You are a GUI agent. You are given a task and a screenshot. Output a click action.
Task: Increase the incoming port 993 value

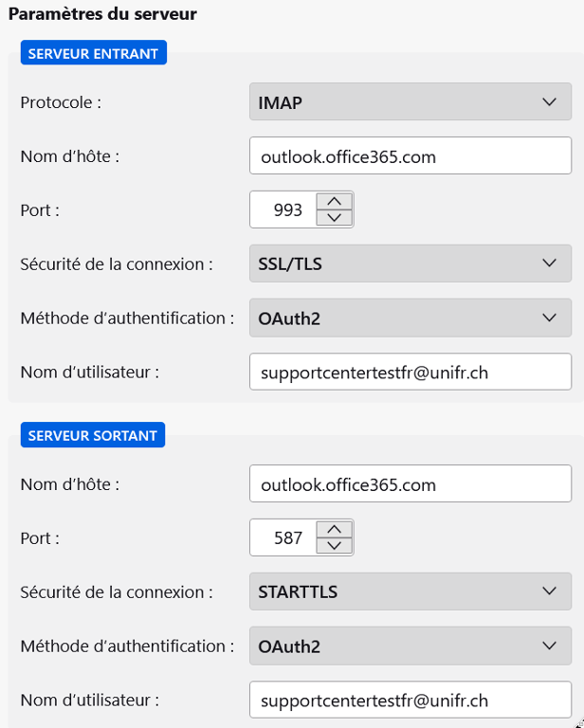[x=333, y=201]
